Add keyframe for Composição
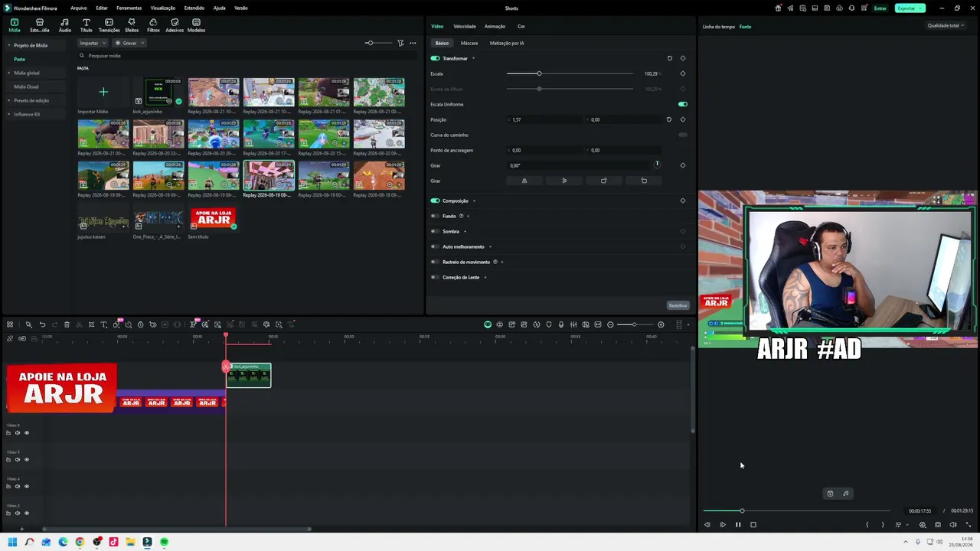This screenshot has height=551, width=980. click(683, 201)
